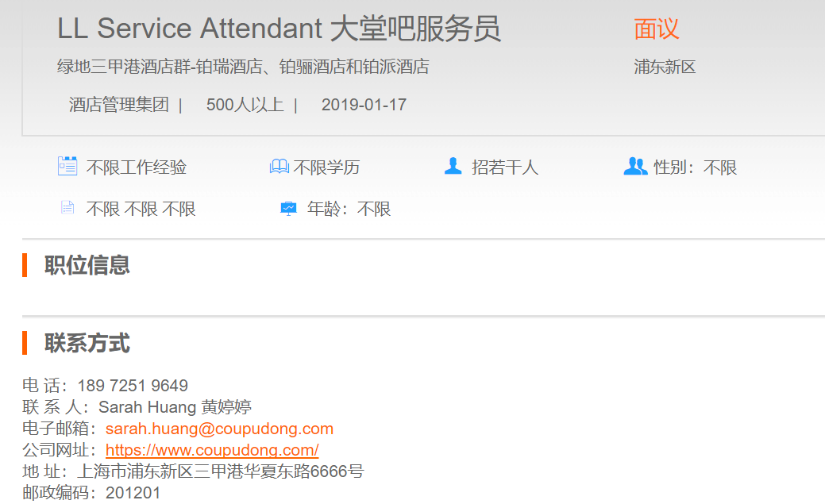Click the 500人以上 company size text
The width and height of the screenshot is (825, 504).
pyautogui.click(x=245, y=105)
